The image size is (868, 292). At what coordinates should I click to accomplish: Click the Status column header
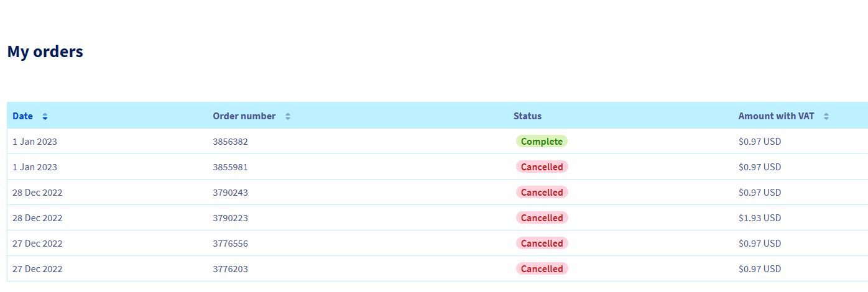click(527, 116)
